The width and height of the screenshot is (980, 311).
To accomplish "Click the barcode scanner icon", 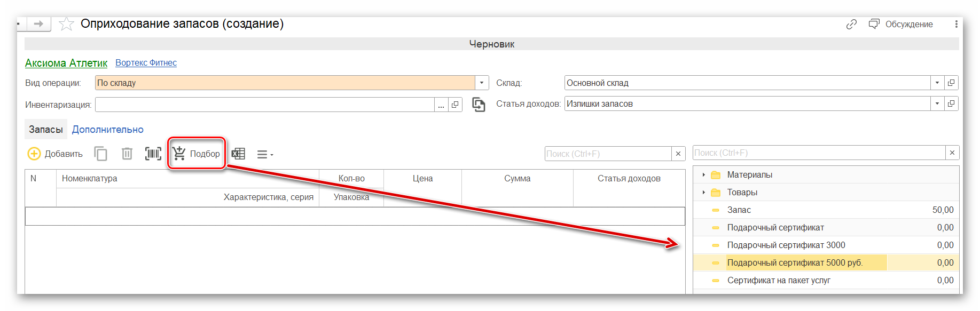I will 153,154.
